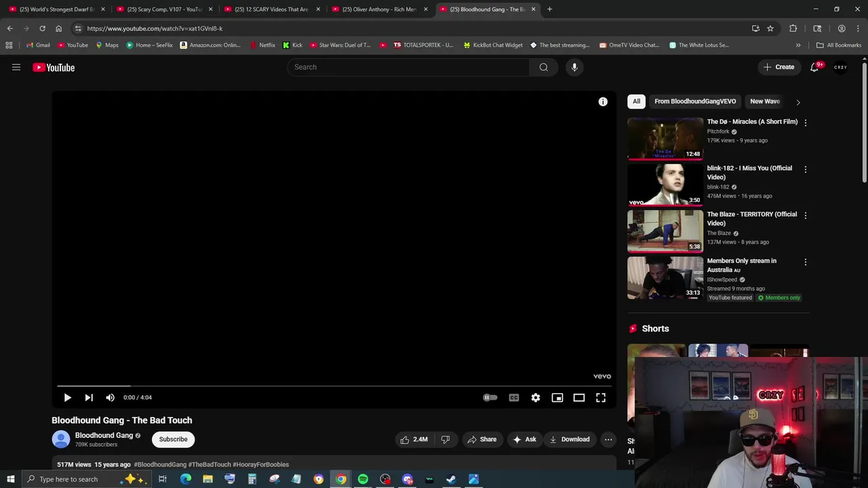Play the Bad Touch video
Screen dimensions: 868x488
(67, 398)
